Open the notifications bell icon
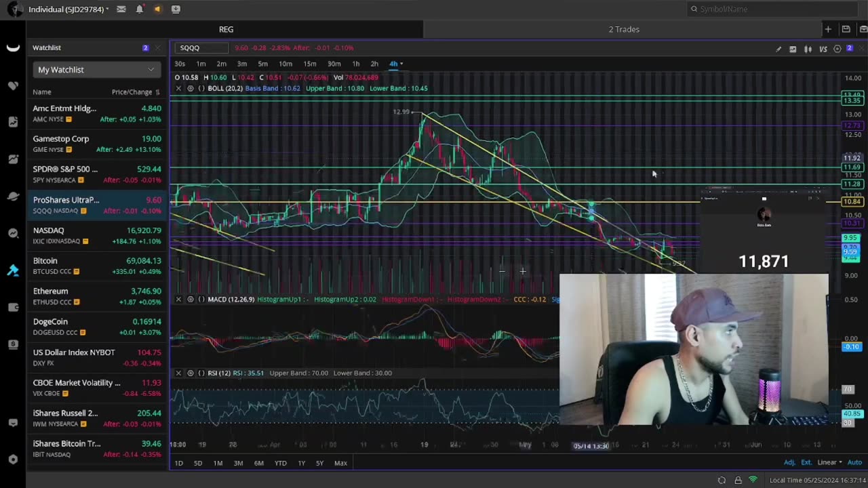Image resolution: width=868 pixels, height=488 pixels. 139,9
